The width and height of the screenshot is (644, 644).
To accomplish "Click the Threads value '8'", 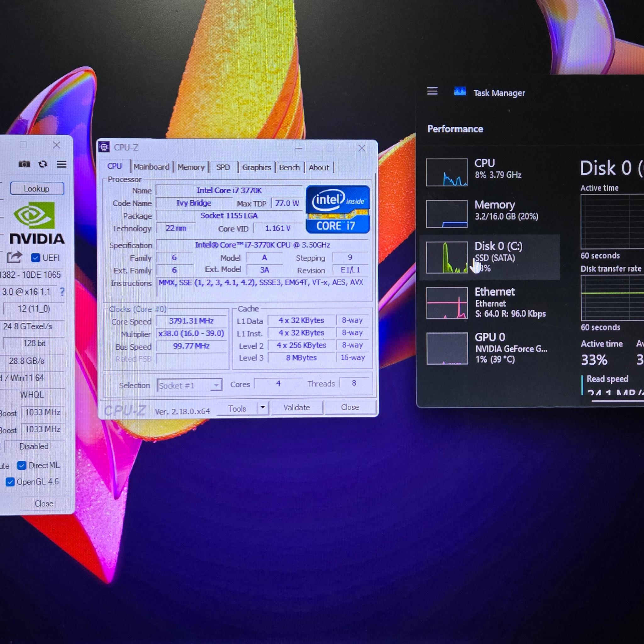I will 354,383.
